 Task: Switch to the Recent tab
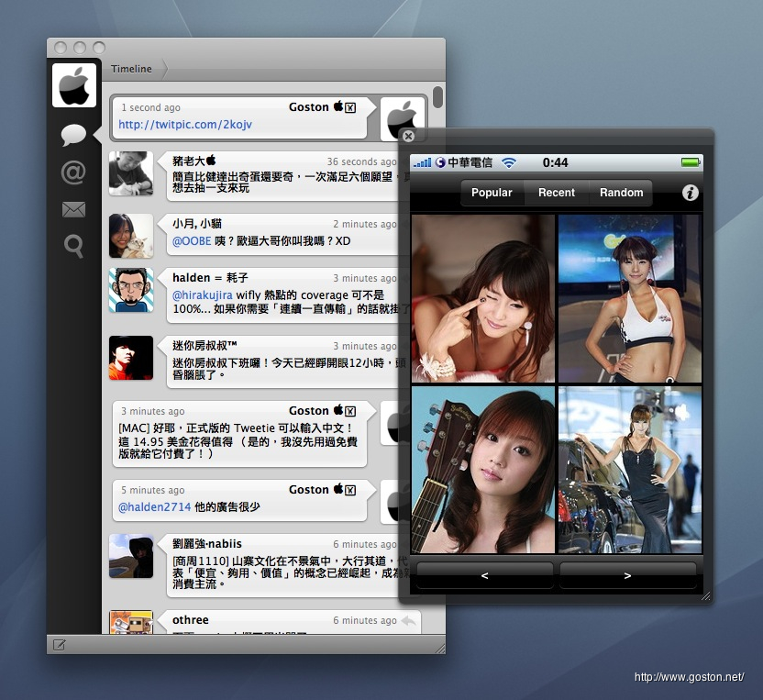coord(556,193)
